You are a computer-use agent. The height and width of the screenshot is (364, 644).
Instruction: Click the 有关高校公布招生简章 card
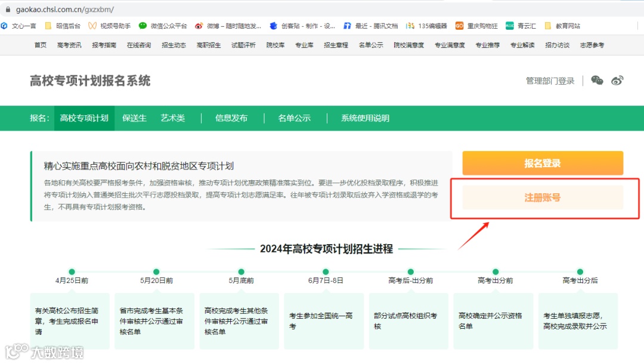70,321
